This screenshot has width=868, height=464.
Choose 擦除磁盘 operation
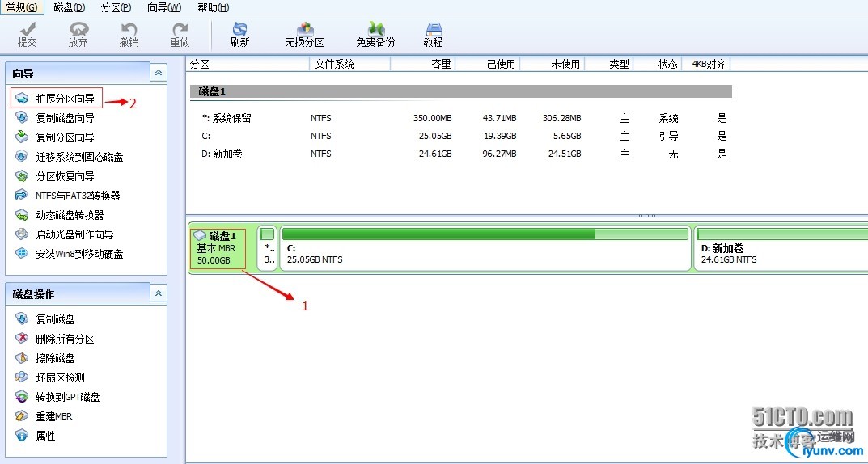pos(45,358)
